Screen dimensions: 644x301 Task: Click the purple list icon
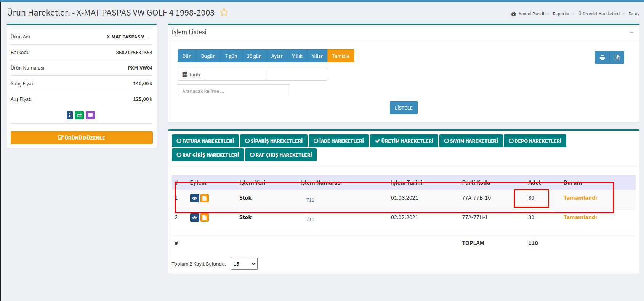[x=90, y=115]
